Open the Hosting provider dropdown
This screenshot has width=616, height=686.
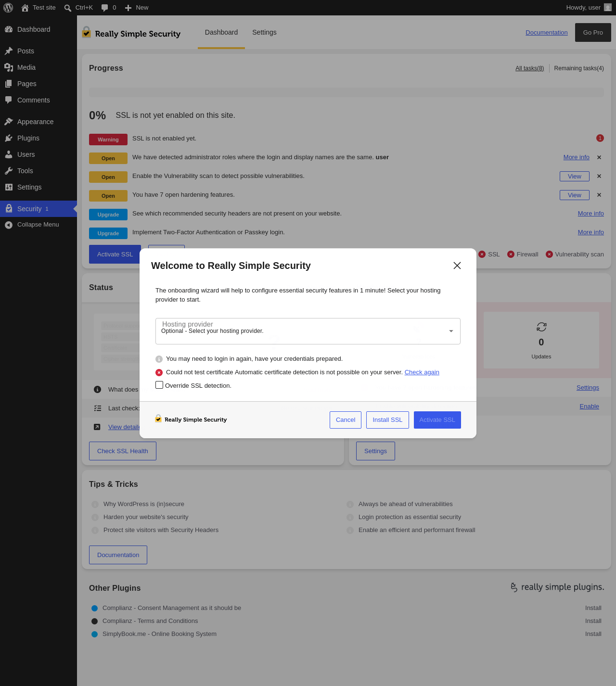308,331
